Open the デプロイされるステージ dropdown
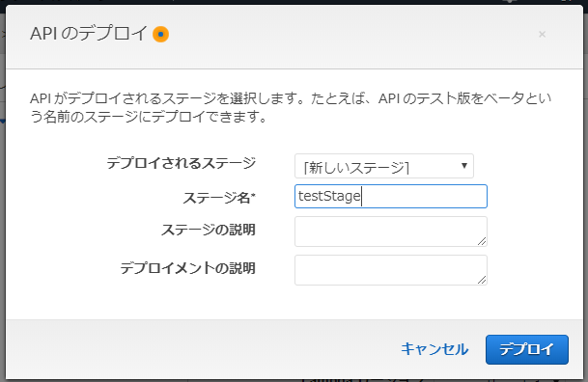588x382 pixels. [384, 166]
